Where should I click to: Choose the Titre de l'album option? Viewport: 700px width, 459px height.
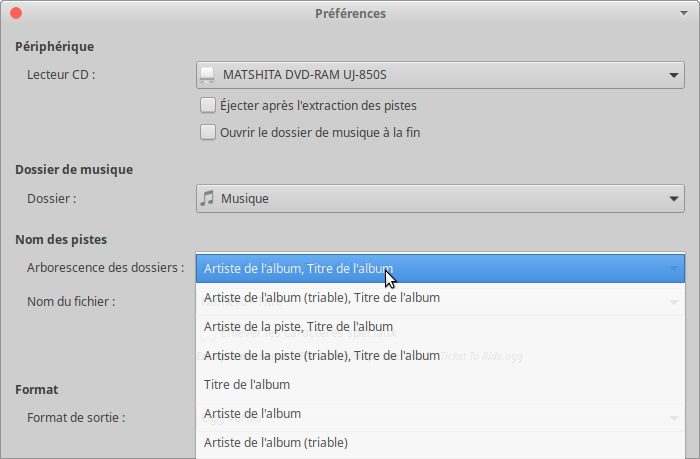440,384
